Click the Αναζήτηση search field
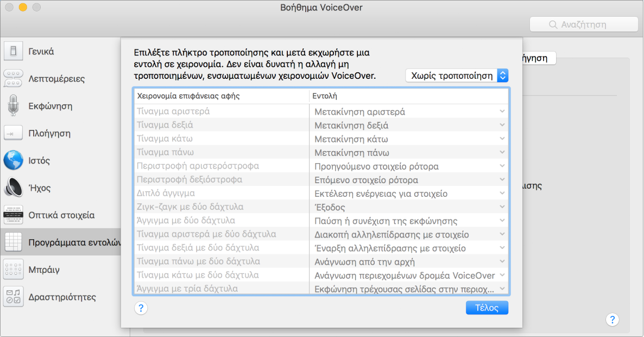The image size is (644, 337). (x=584, y=24)
